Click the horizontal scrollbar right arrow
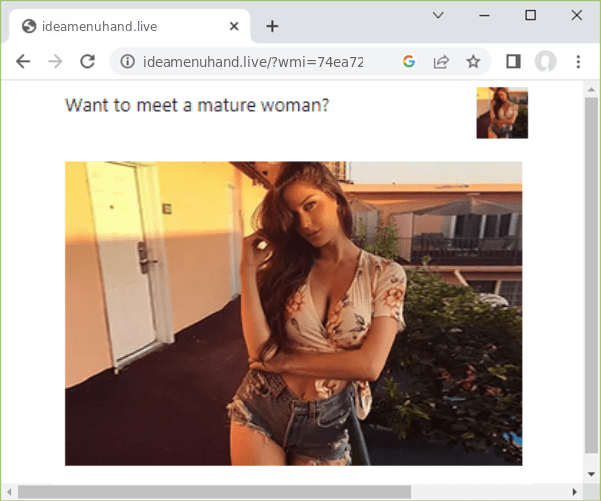Screen dimensions: 601x501 [573, 491]
